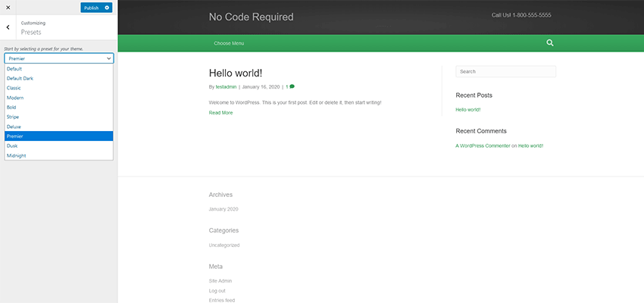The image size is (644, 303).
Task: Focus the sidebar Search field
Action: [x=505, y=71]
